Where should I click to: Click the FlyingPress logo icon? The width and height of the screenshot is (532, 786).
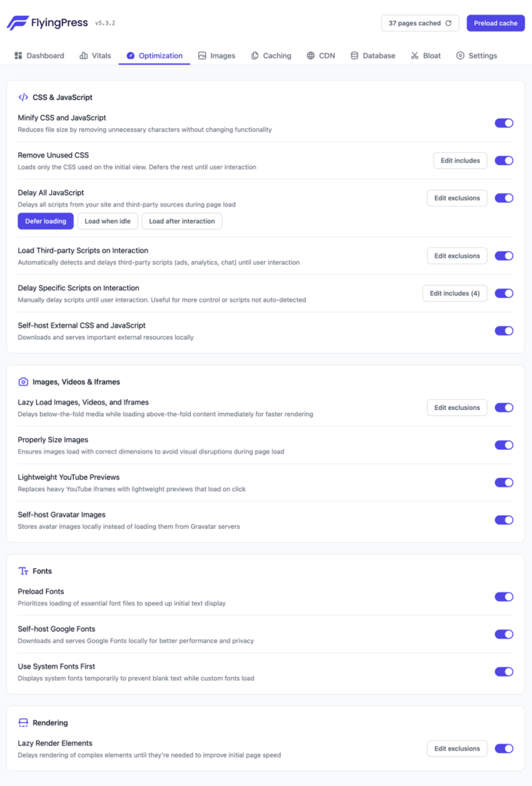coord(17,23)
